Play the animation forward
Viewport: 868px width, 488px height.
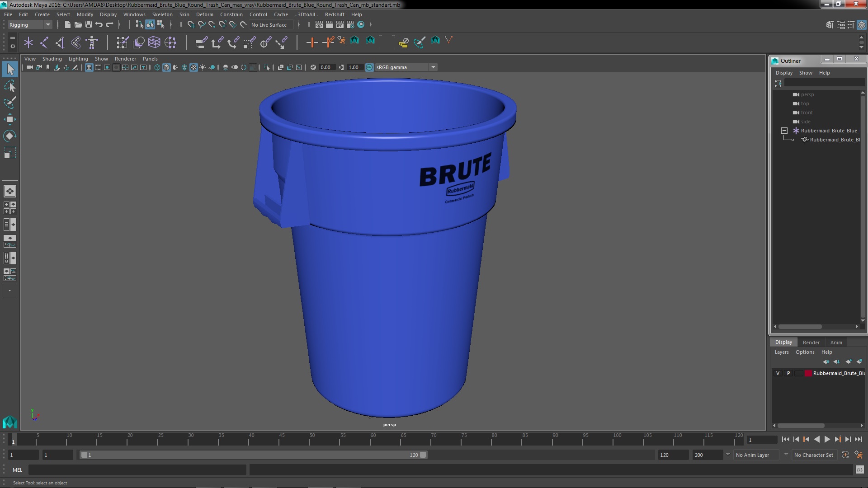(x=827, y=439)
